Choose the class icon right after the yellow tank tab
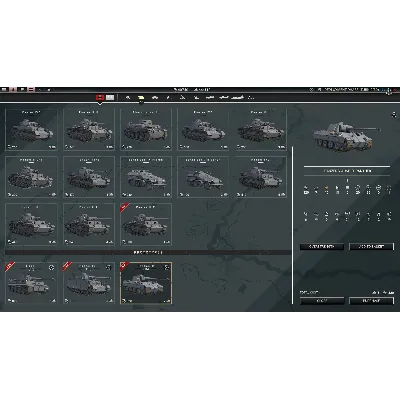The image size is (400, 400). coord(155,97)
